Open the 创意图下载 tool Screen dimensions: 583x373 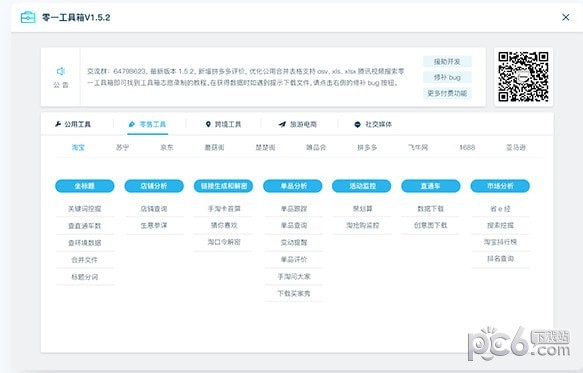[431, 225]
